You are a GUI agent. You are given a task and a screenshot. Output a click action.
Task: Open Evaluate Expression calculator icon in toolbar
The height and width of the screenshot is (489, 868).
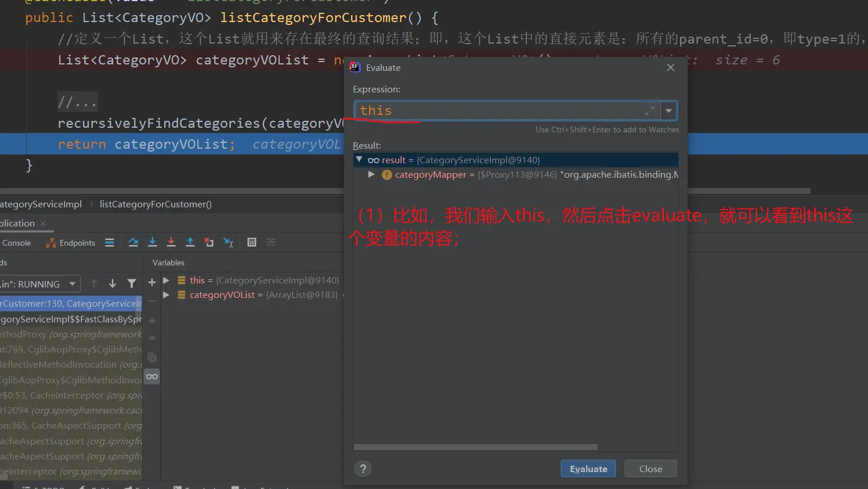coord(252,243)
